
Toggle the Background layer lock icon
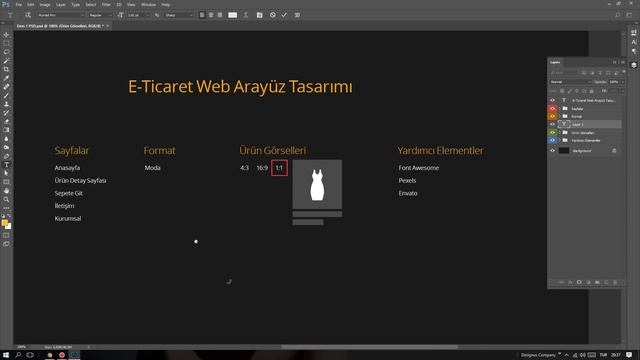click(614, 151)
